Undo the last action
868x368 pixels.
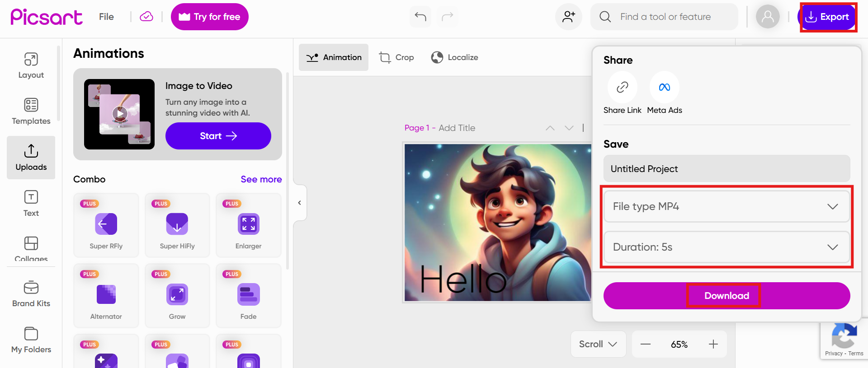click(420, 17)
